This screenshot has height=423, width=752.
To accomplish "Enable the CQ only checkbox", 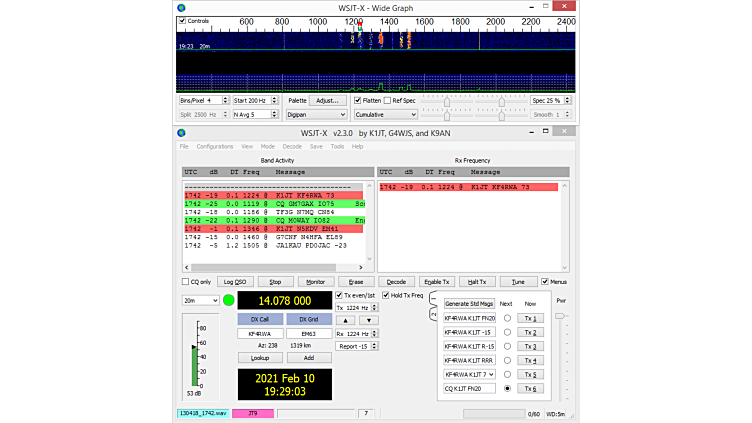I will point(184,282).
